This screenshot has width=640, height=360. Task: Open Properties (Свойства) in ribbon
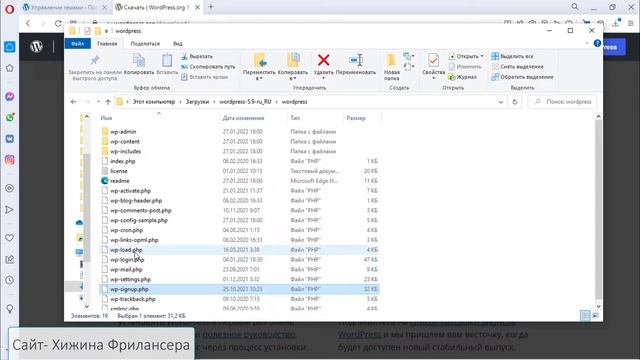433,65
